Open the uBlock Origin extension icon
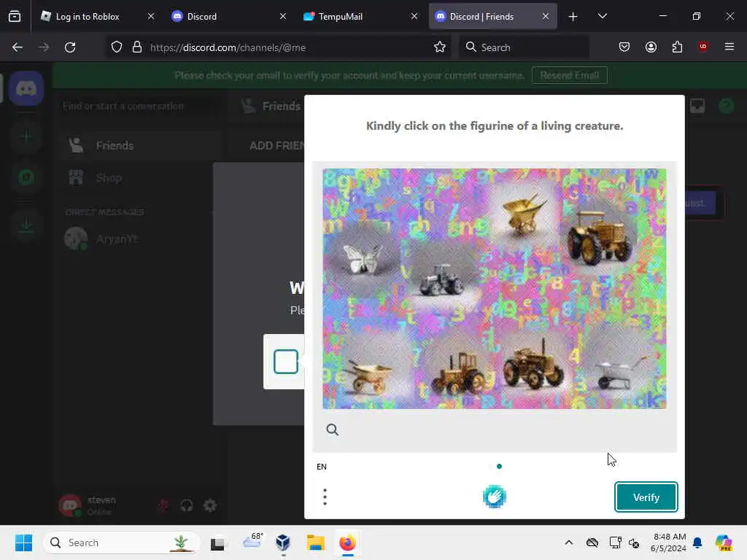 click(x=703, y=47)
